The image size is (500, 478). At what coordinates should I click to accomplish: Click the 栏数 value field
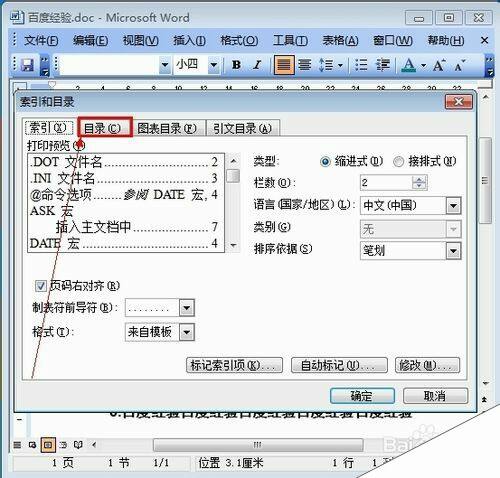point(386,182)
